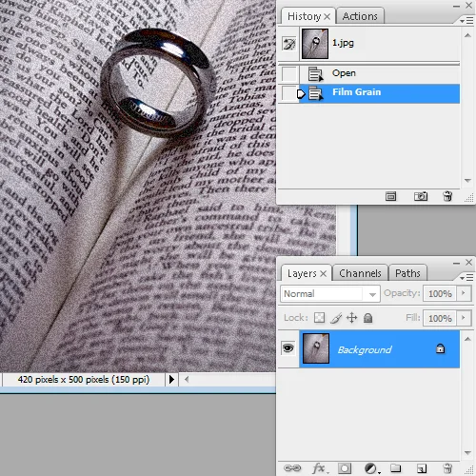Open the Fill slider arrow

click(x=464, y=318)
